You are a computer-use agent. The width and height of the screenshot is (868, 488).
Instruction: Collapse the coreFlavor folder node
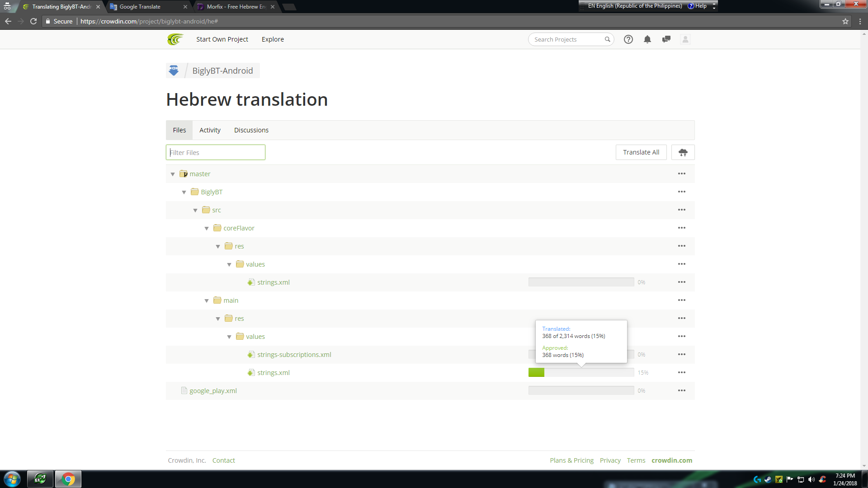click(x=207, y=228)
